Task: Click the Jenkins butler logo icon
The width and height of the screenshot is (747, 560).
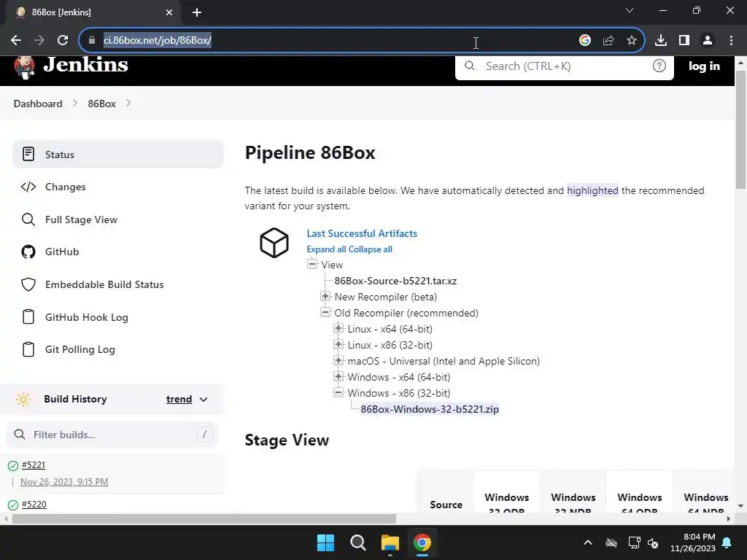Action: click(24, 67)
